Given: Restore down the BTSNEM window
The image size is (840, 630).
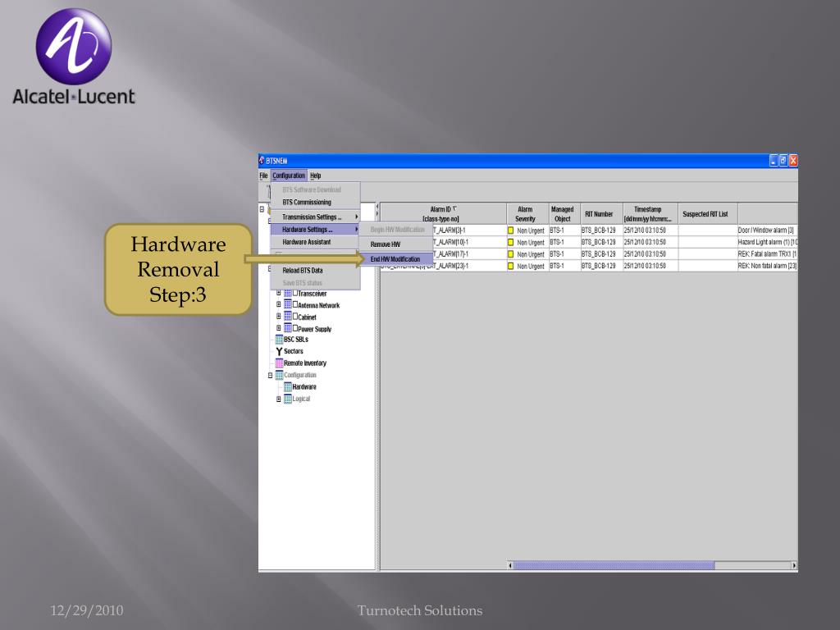Looking at the screenshot, I should [x=783, y=160].
